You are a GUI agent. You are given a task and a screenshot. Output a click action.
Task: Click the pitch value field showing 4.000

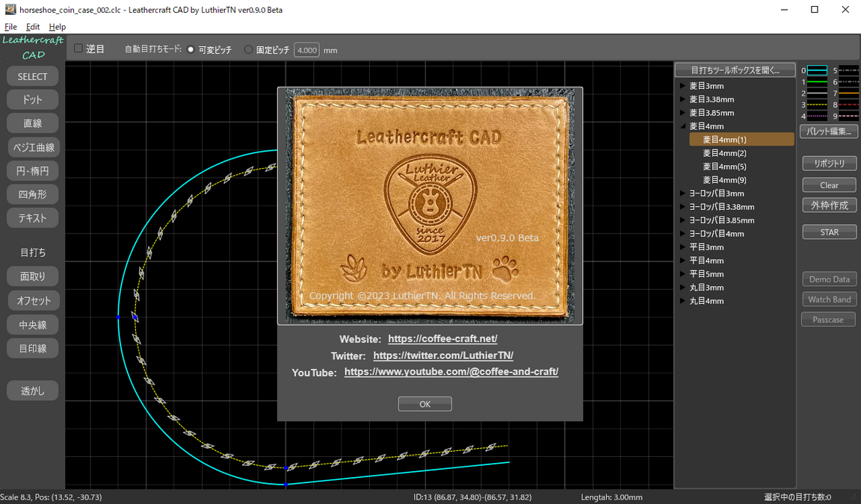pos(306,50)
